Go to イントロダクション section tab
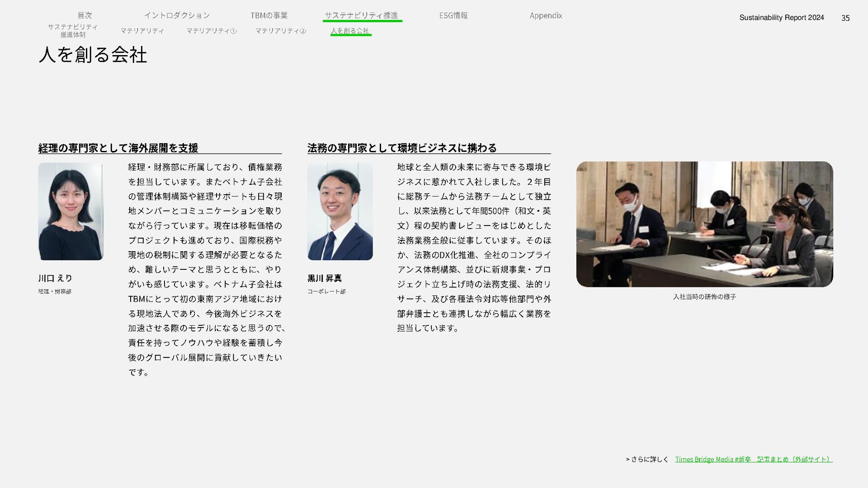868x488 pixels. point(177,15)
